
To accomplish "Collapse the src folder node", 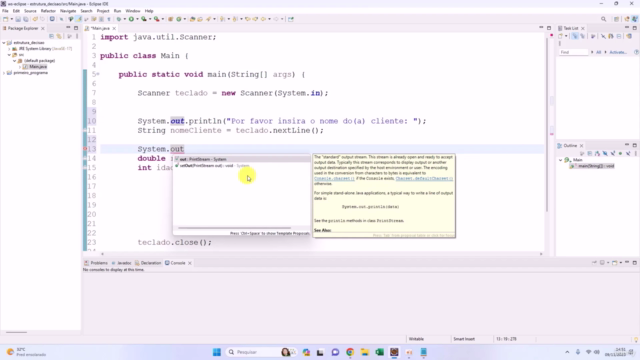I will pos(9,55).
